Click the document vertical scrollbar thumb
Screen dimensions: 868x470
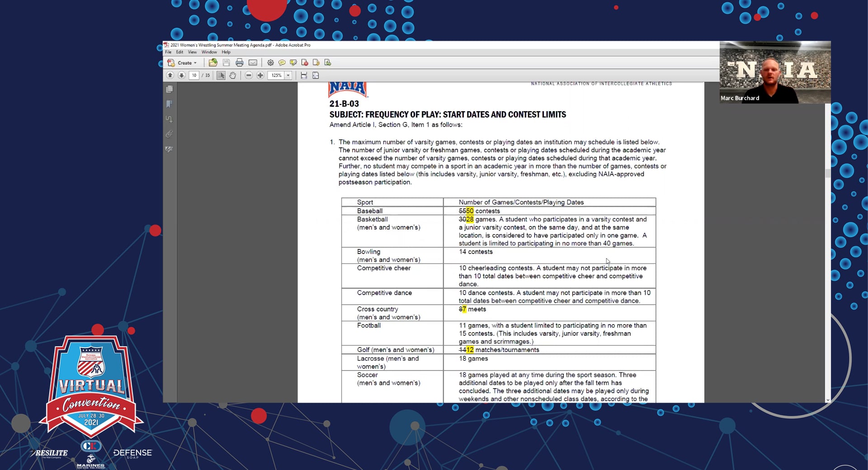828,173
